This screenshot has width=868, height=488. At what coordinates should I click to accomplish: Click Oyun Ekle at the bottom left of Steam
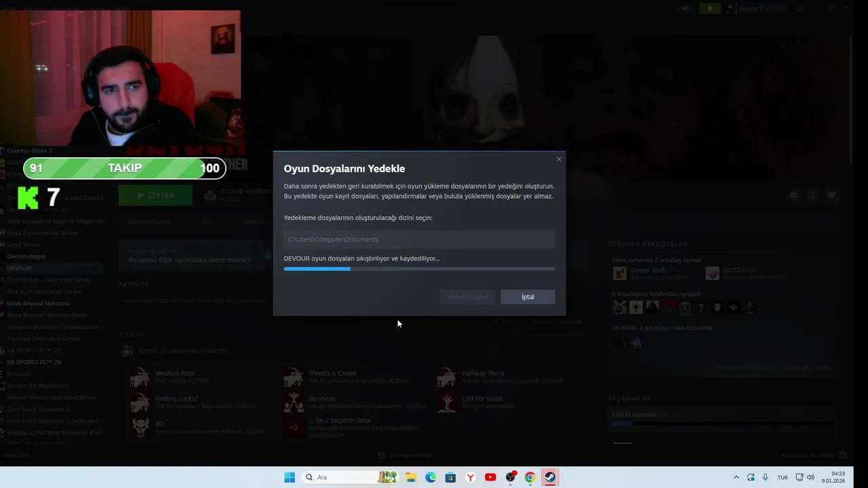coord(17,455)
